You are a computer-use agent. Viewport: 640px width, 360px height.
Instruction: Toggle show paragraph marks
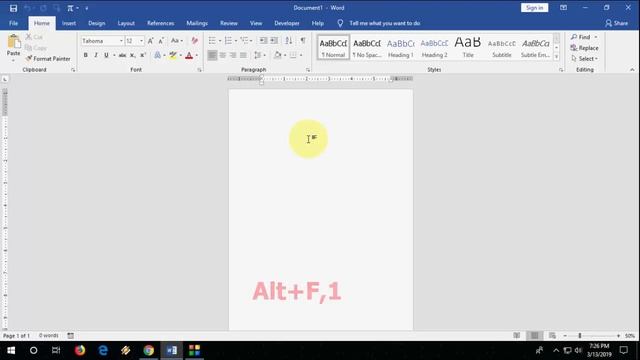(303, 40)
